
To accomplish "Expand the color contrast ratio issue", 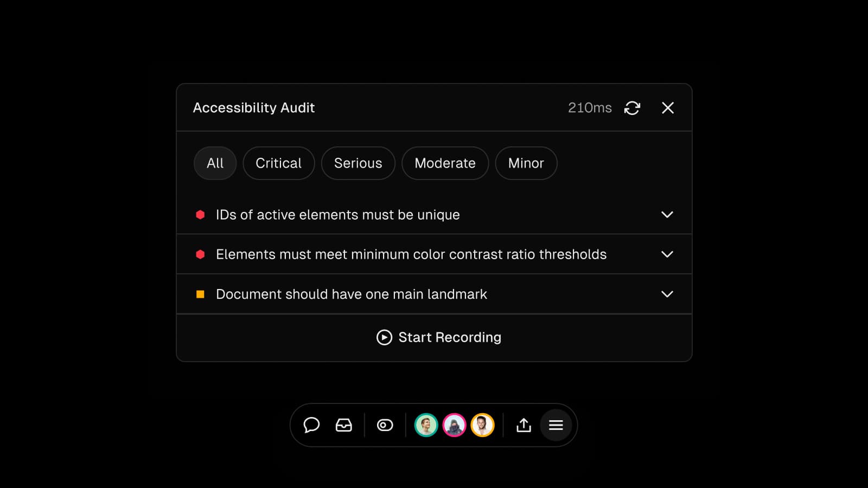I will pos(667,254).
